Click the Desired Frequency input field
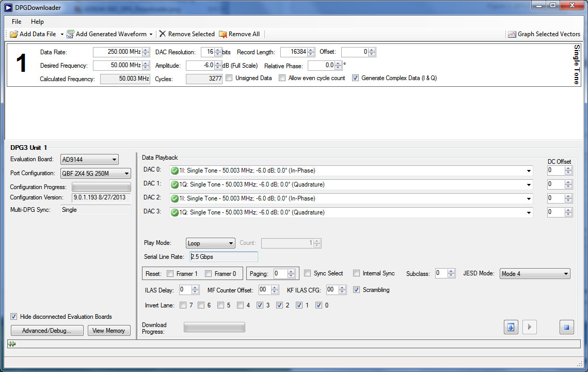Viewport: 588px width, 372px height. point(117,66)
